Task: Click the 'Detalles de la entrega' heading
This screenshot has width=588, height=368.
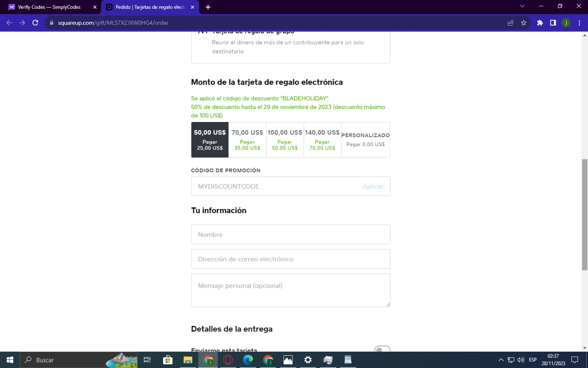Action: click(232, 329)
